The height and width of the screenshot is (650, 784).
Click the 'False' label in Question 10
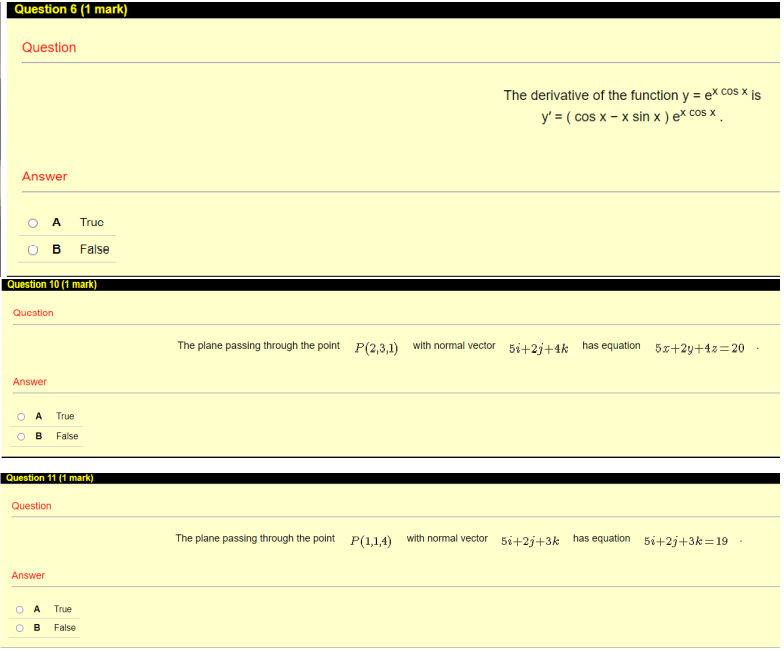[67, 436]
